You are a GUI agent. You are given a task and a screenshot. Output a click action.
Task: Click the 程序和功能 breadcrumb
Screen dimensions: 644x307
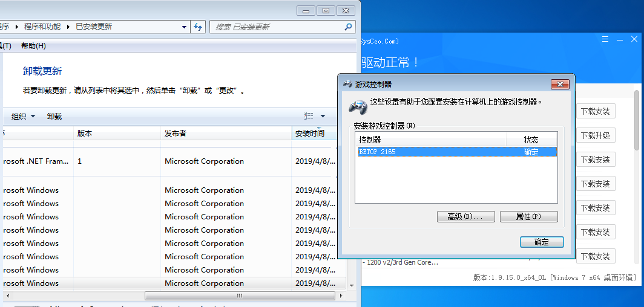click(42, 27)
